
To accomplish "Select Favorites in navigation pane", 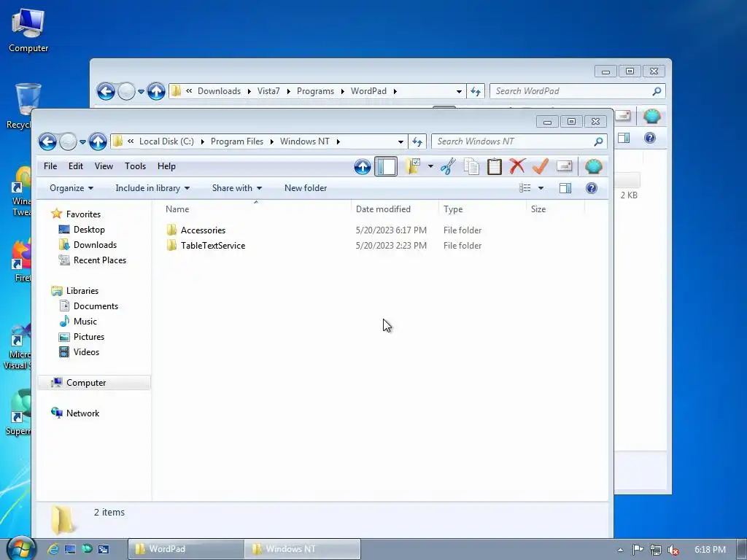I will [x=83, y=214].
